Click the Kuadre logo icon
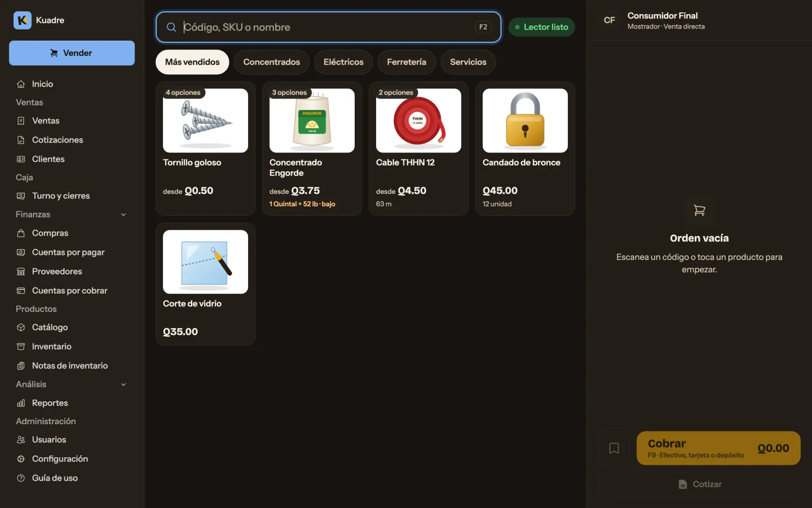The height and width of the screenshot is (508, 812). coord(22,20)
